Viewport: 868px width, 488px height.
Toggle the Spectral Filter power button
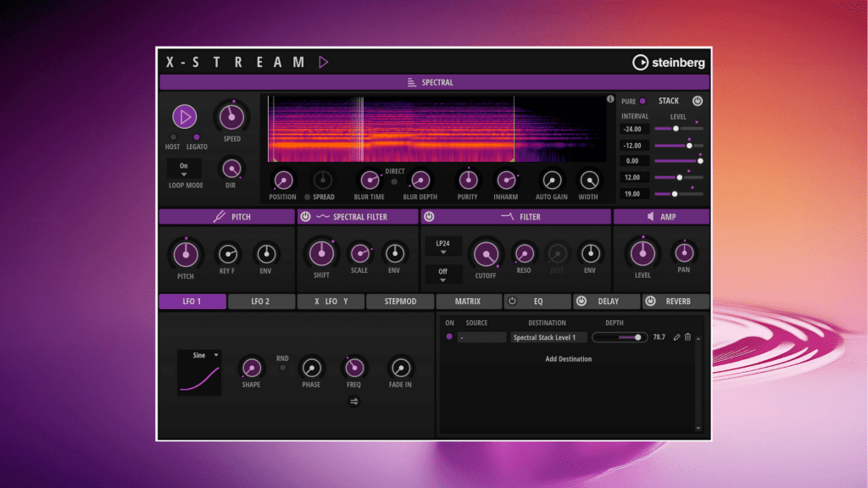coord(305,217)
